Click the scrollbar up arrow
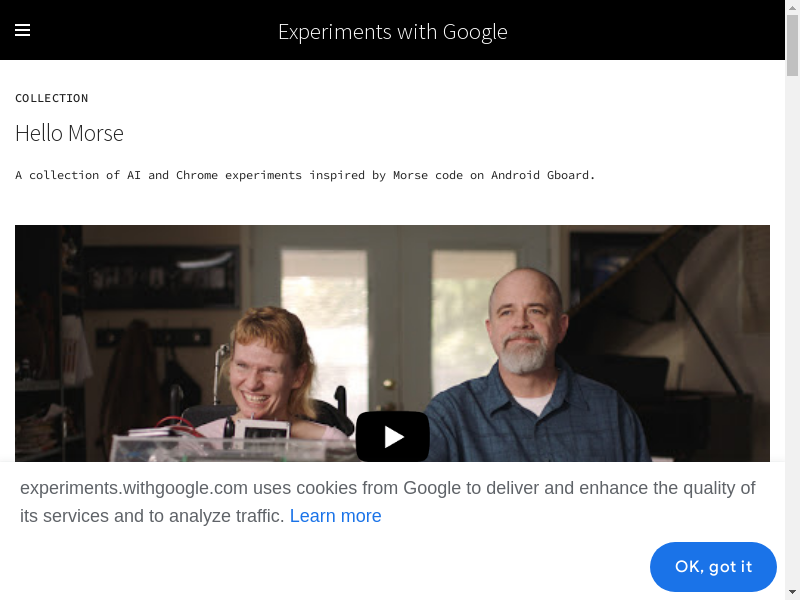800x600 pixels. [792, 7]
